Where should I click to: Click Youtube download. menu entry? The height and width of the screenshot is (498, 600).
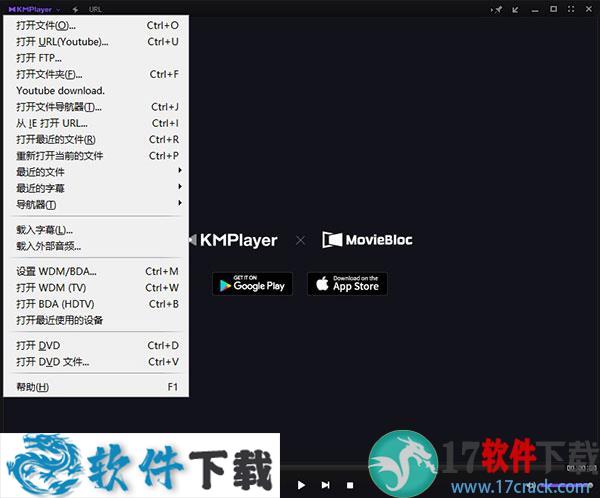click(96, 91)
